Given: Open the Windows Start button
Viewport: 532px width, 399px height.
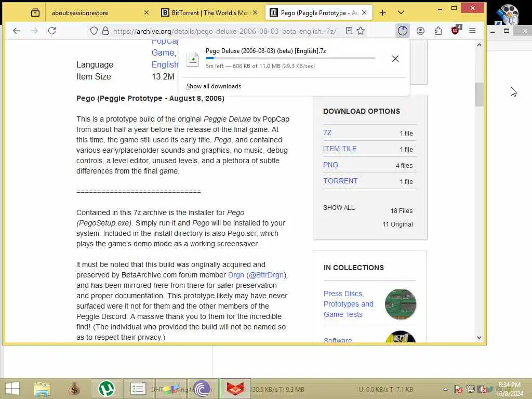Looking at the screenshot, I should point(12,389).
